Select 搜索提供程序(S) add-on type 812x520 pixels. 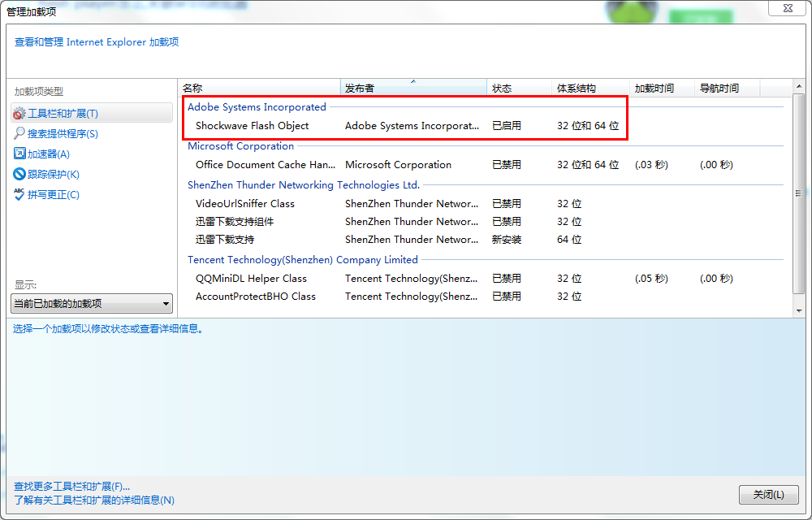pyautogui.click(x=63, y=133)
